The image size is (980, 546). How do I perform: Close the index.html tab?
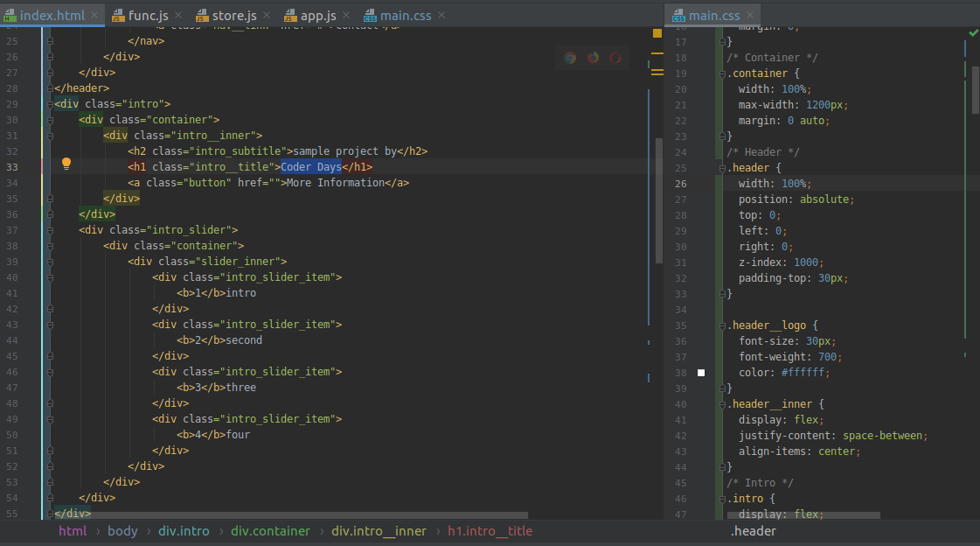click(94, 15)
